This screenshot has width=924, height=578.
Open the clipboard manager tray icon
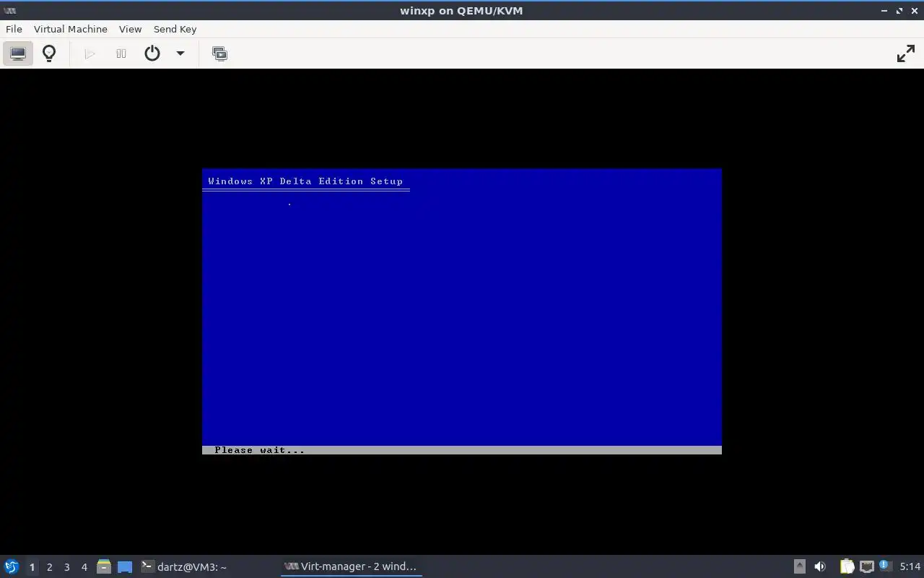pos(847,566)
